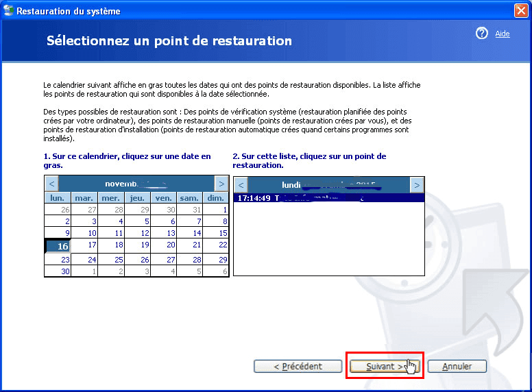Click the Suivant button
The height and width of the screenshot is (392, 532).
(385, 366)
